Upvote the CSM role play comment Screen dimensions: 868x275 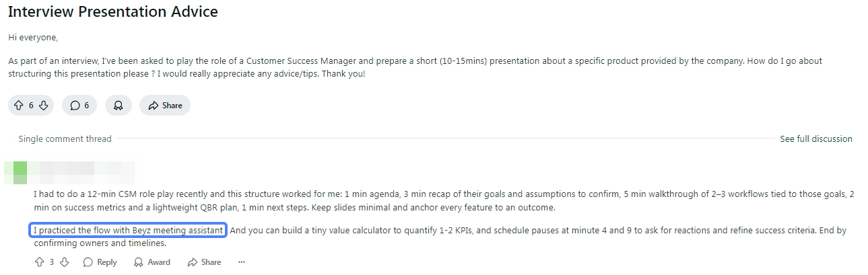coord(39,262)
